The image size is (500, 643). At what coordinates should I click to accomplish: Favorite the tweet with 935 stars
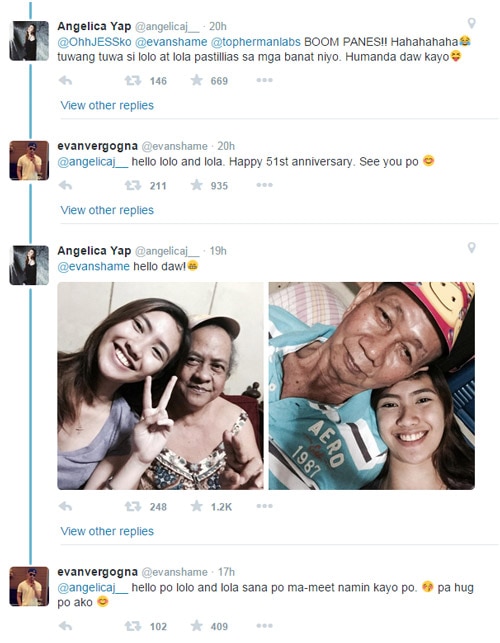[196, 185]
